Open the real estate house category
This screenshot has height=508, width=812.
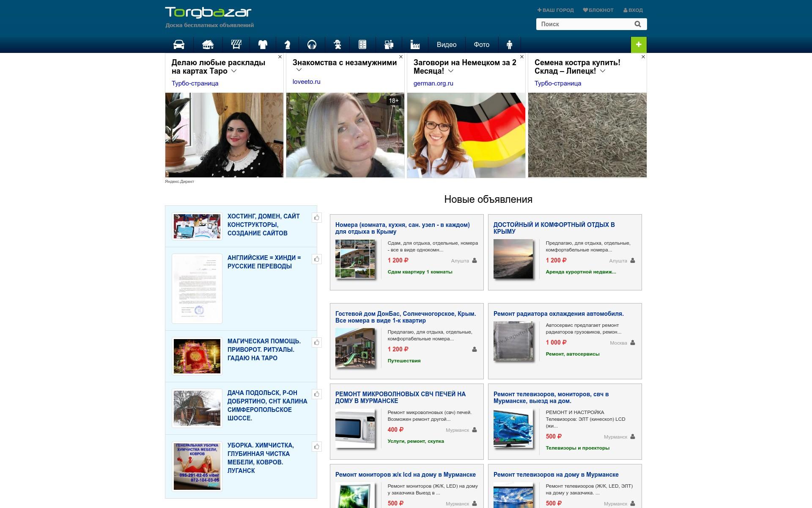tap(208, 44)
